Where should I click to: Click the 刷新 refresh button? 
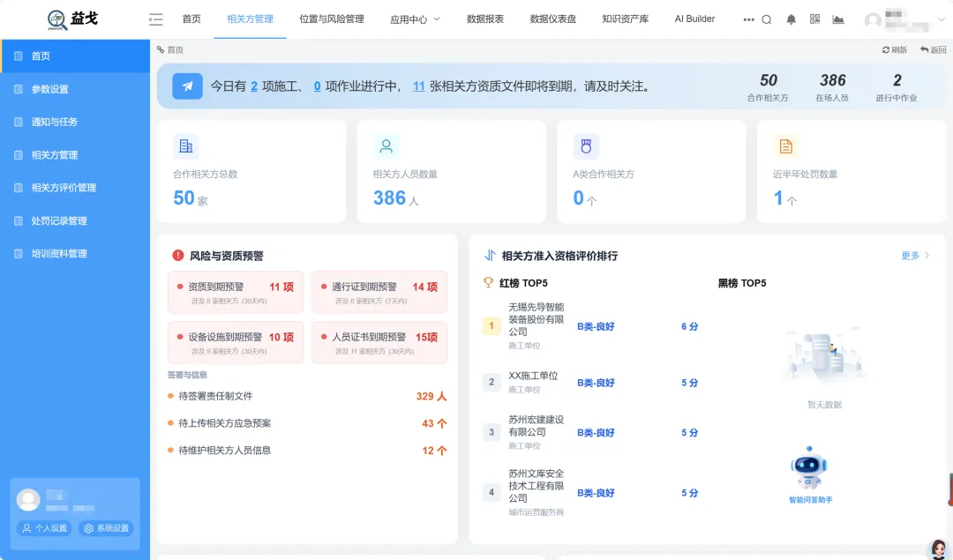895,49
